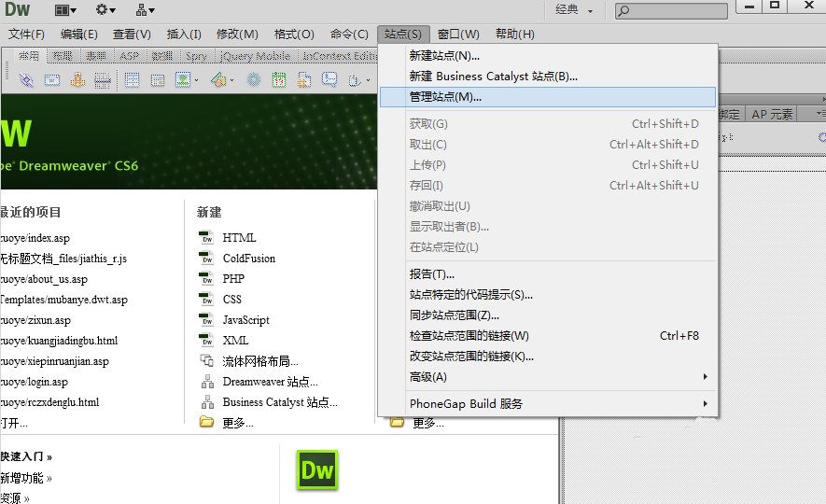Click the folder icon beside 更多...
This screenshot has width=826, height=504.
pos(206,423)
